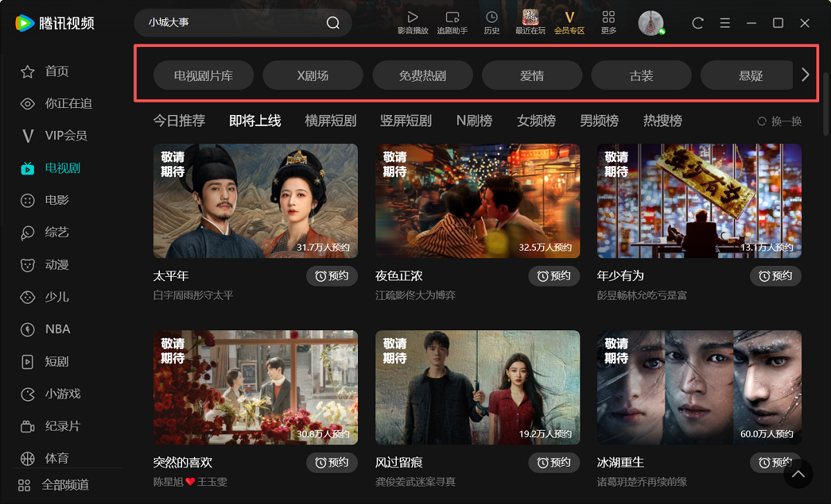Click the search magnifier icon
Viewport: 831px width, 504px height.
coord(333,23)
